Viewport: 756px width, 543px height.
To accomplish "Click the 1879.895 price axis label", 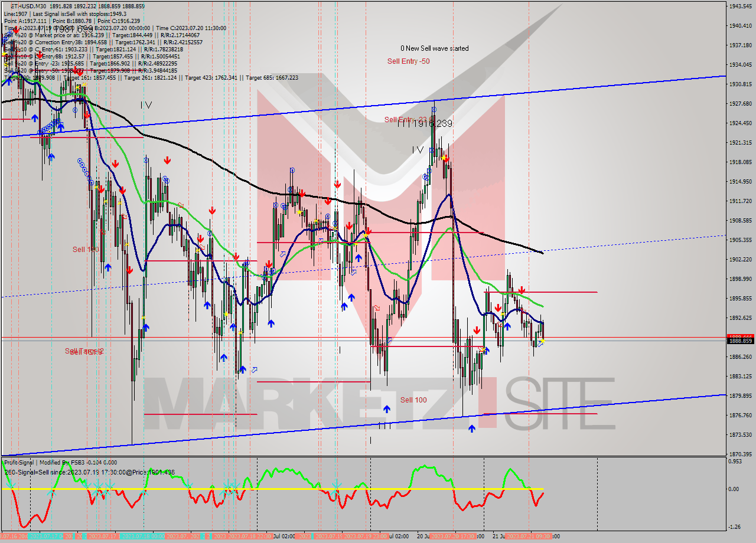I will tap(740, 395).
